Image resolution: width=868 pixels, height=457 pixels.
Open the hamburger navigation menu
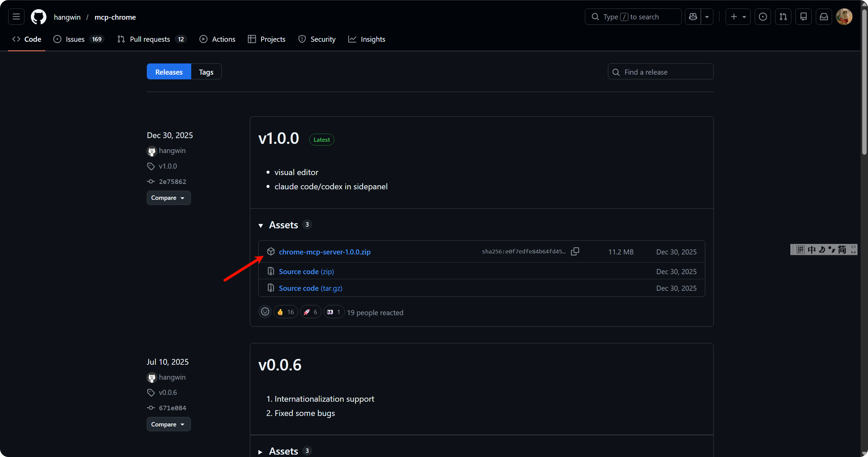point(16,17)
